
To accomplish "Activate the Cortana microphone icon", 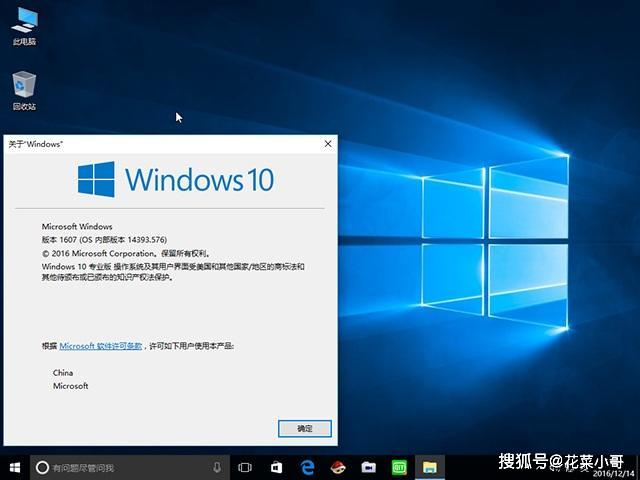I will 217,467.
